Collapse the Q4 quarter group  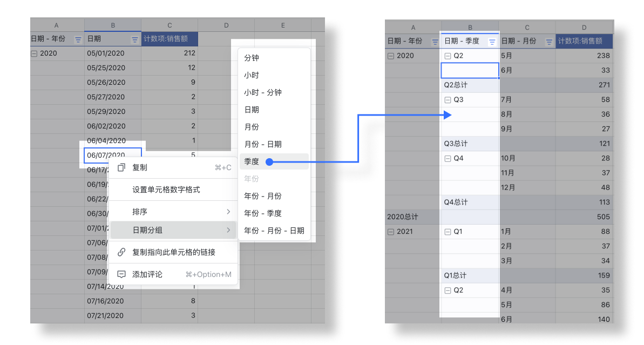(x=448, y=159)
